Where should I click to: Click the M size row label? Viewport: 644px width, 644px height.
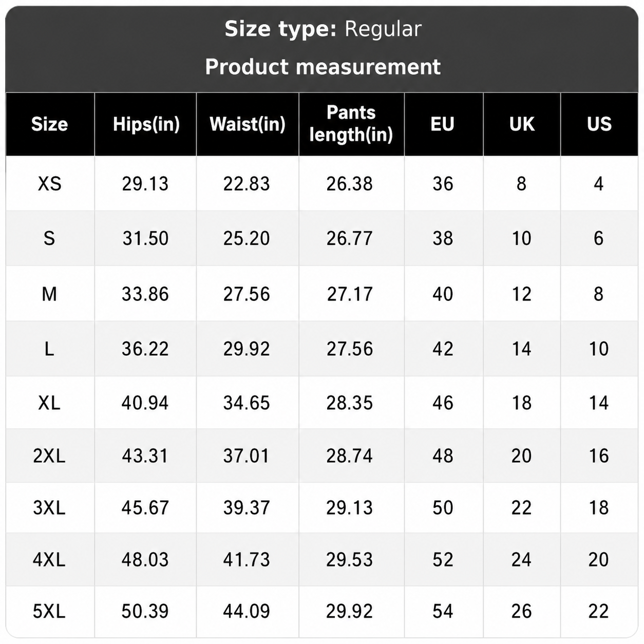49,294
